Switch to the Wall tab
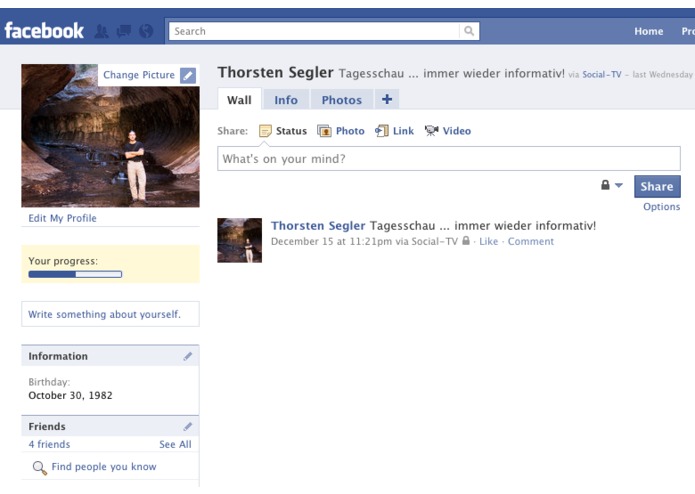This screenshot has height=494, width=695. click(x=239, y=100)
